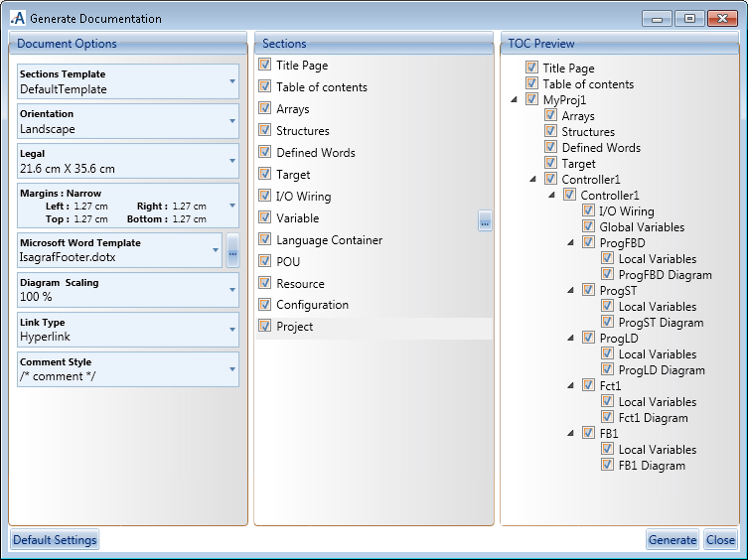Toggle Configuration section checkbox

(x=265, y=304)
